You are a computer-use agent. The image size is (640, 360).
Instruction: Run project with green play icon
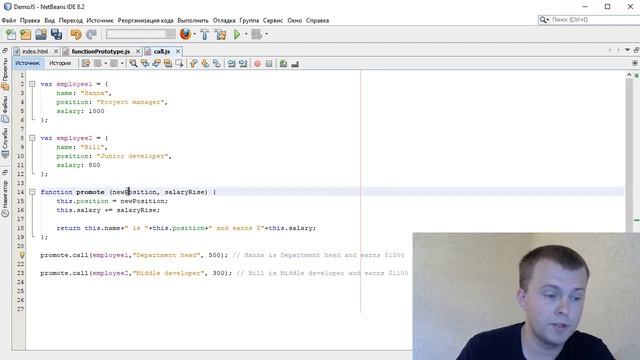pyautogui.click(x=237, y=34)
